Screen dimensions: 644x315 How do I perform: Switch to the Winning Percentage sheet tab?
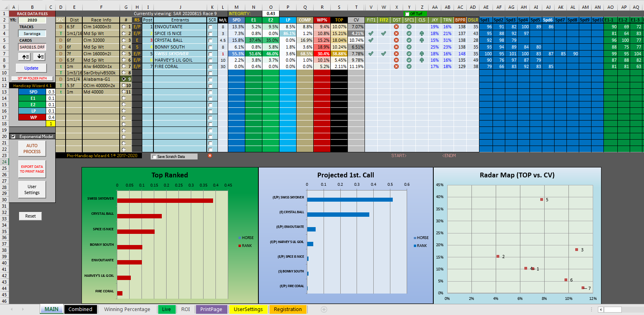pos(127,309)
